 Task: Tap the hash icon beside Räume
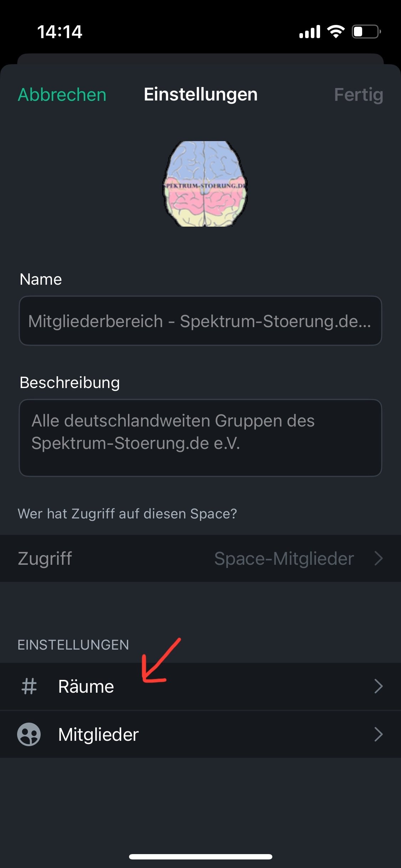click(29, 686)
